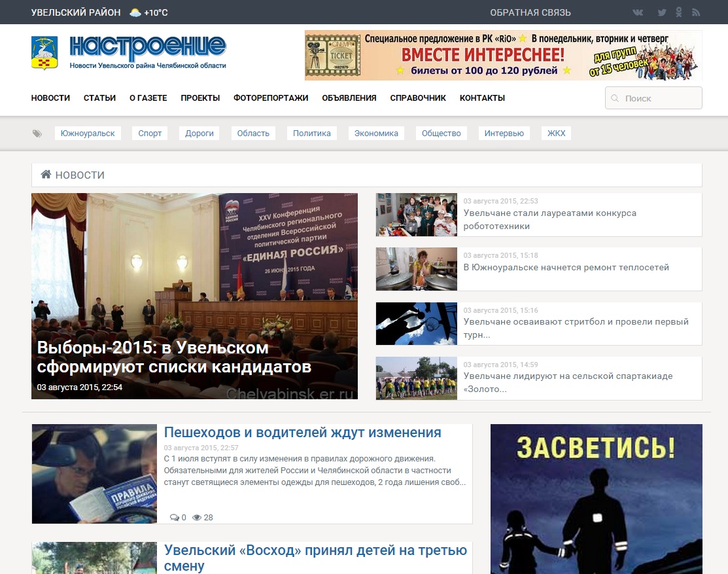Open robotics contest laureates article link
Image resolution: width=728 pixels, height=574 pixels.
(549, 220)
